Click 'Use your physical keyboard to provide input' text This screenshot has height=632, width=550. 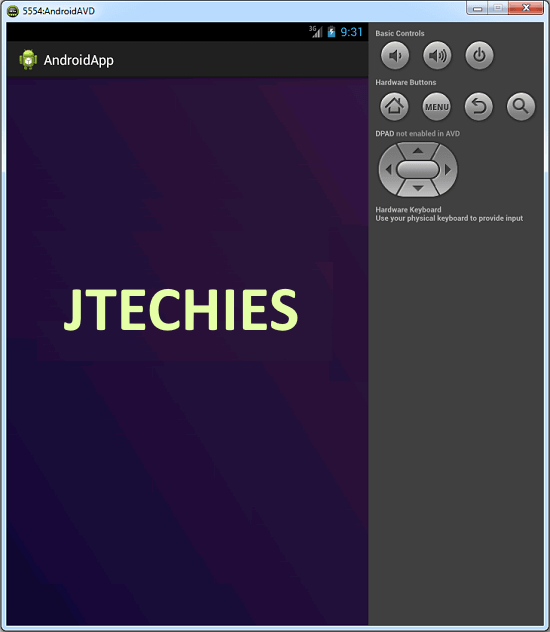[449, 218]
